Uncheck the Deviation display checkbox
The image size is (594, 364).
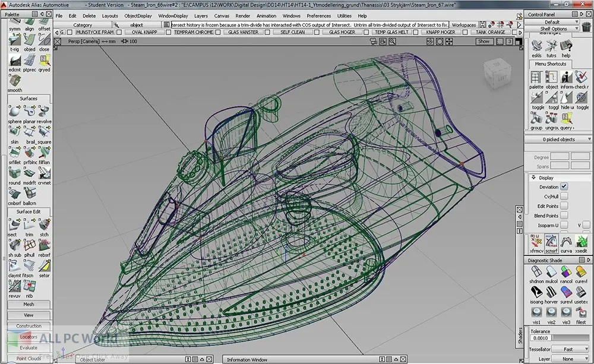(564, 186)
